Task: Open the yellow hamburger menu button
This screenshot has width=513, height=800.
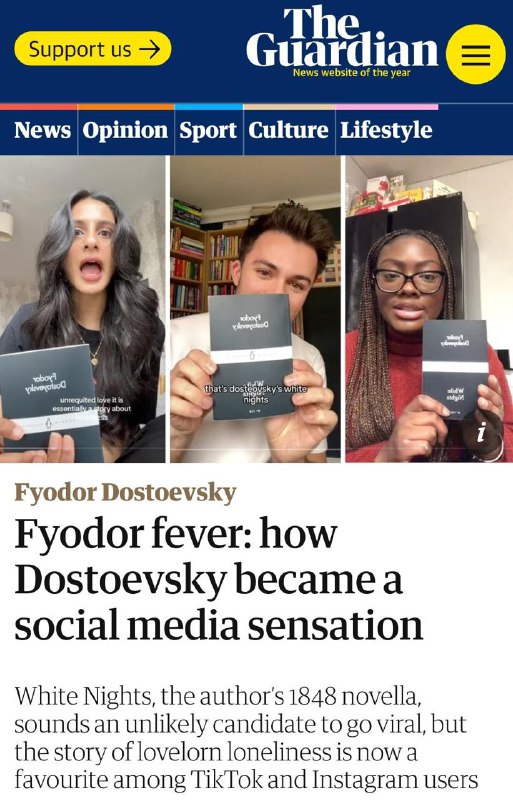Action: pos(475,54)
